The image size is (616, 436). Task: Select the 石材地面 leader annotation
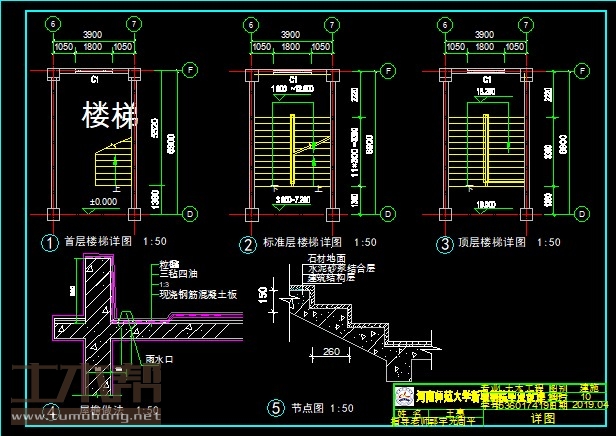point(326,260)
